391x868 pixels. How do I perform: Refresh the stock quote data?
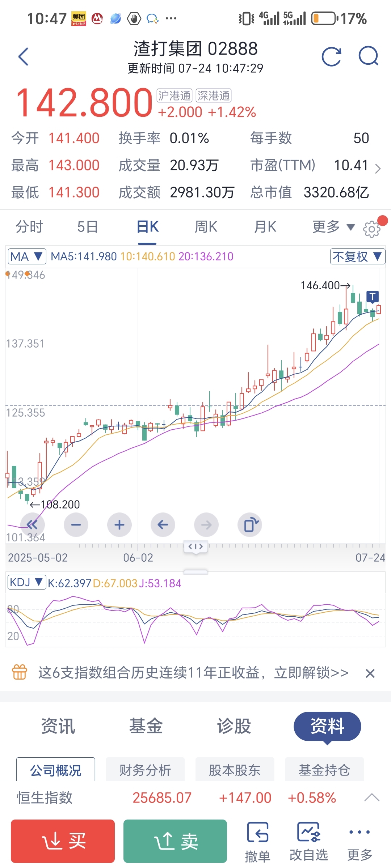point(332,57)
